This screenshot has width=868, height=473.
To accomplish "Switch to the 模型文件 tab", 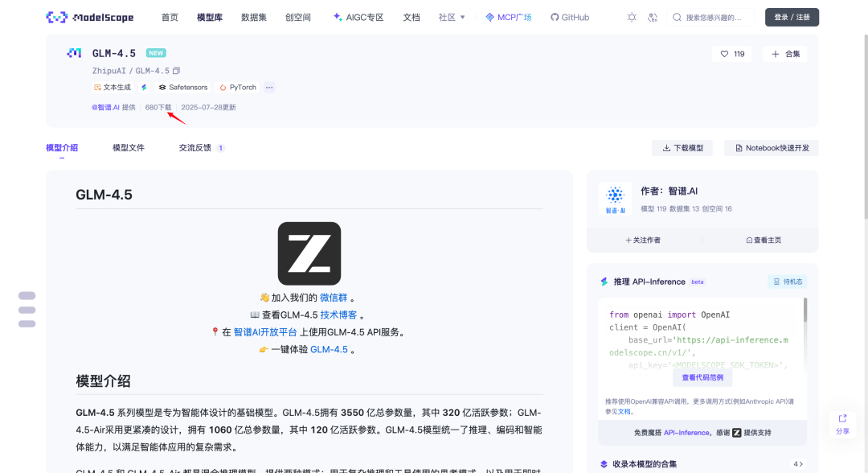I will click(x=128, y=147).
